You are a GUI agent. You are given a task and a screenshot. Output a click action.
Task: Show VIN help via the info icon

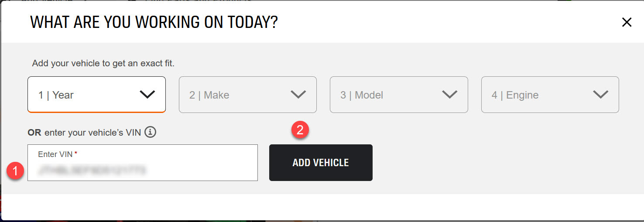[x=151, y=132]
